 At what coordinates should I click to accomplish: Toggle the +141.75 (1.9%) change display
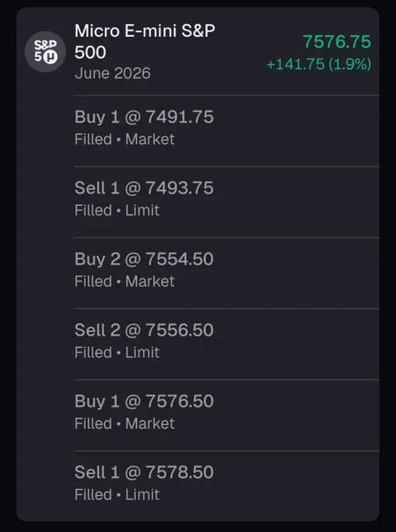[319, 64]
